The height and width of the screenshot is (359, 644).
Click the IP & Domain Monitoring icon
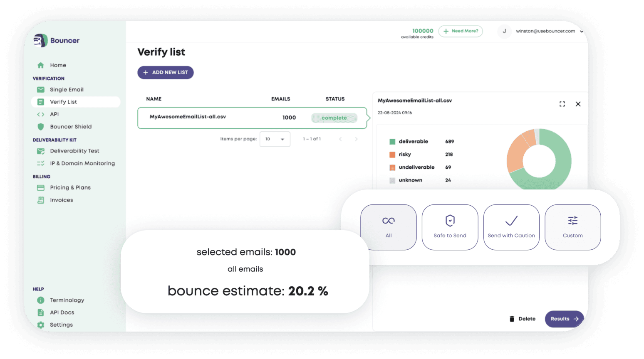(x=40, y=164)
